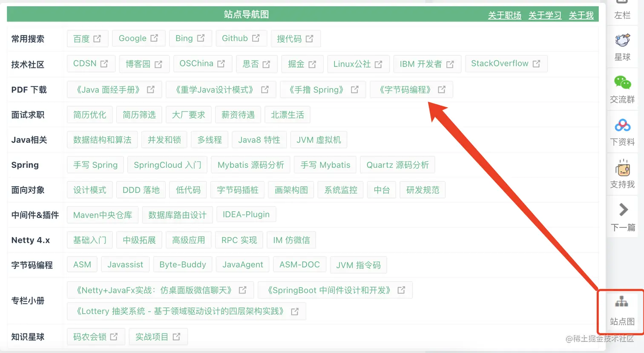The height and width of the screenshot is (353, 644).
Task: Open the 简历筛选 link
Action: click(x=139, y=115)
